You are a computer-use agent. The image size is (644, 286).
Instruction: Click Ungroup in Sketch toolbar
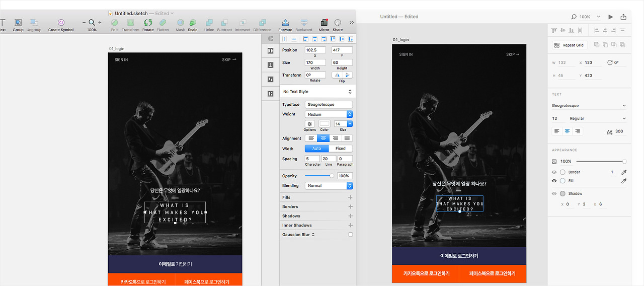pyautogui.click(x=34, y=25)
